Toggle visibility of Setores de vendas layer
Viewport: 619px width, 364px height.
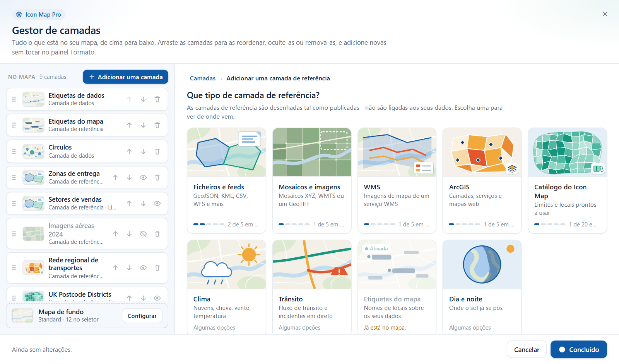(x=157, y=203)
